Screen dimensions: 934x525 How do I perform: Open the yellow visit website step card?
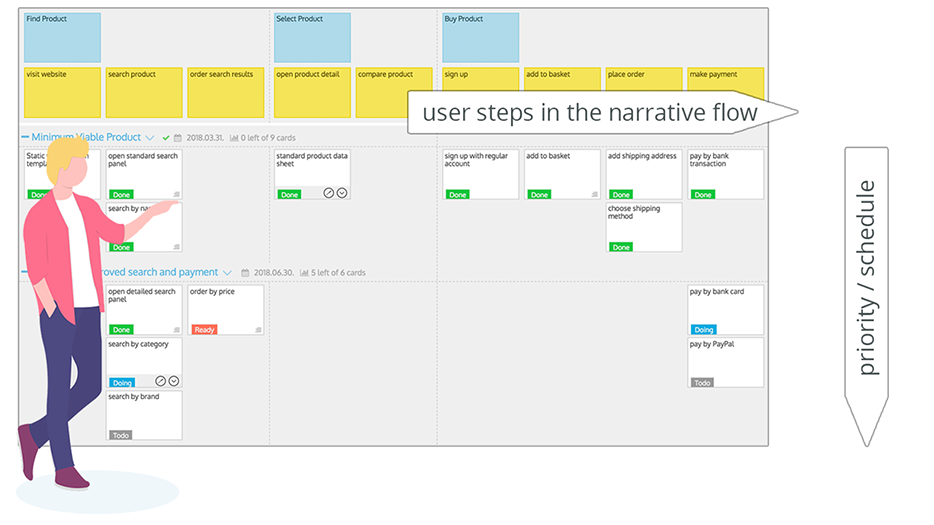pyautogui.click(x=63, y=92)
